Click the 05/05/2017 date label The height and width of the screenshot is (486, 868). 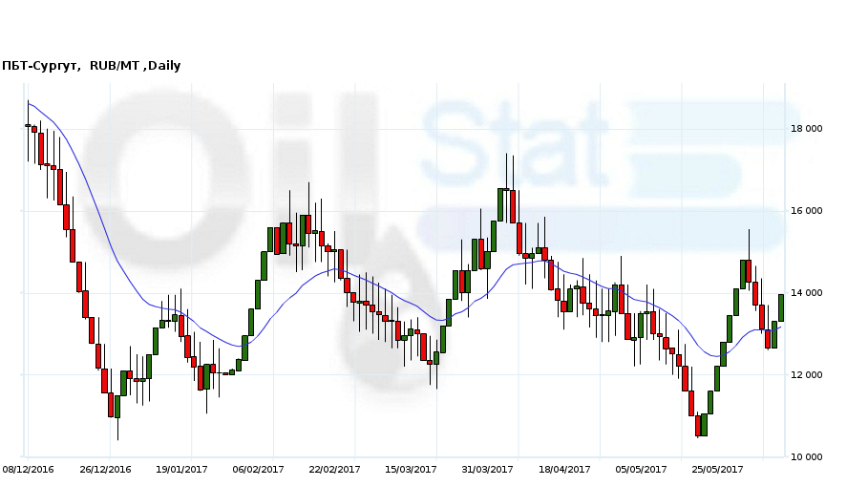[641, 469]
